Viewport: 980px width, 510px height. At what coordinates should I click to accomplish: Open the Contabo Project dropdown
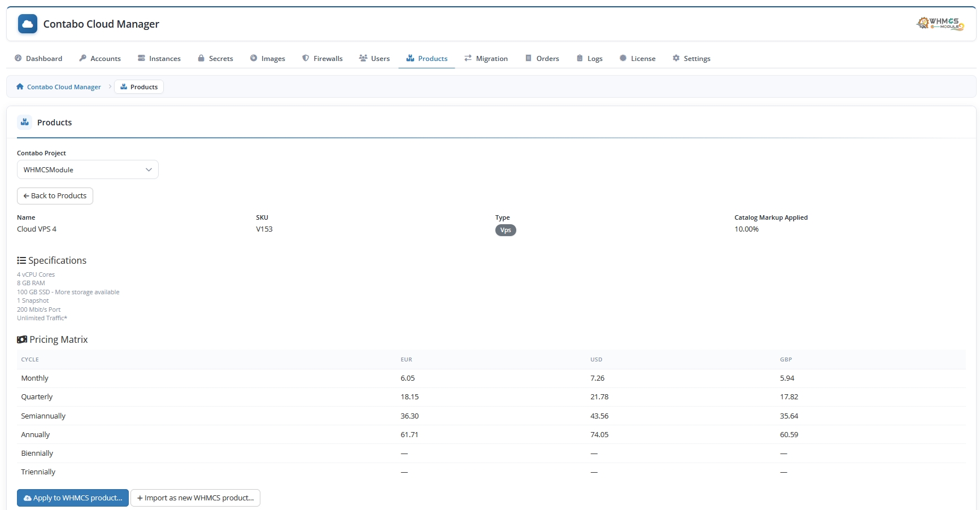pyautogui.click(x=88, y=169)
